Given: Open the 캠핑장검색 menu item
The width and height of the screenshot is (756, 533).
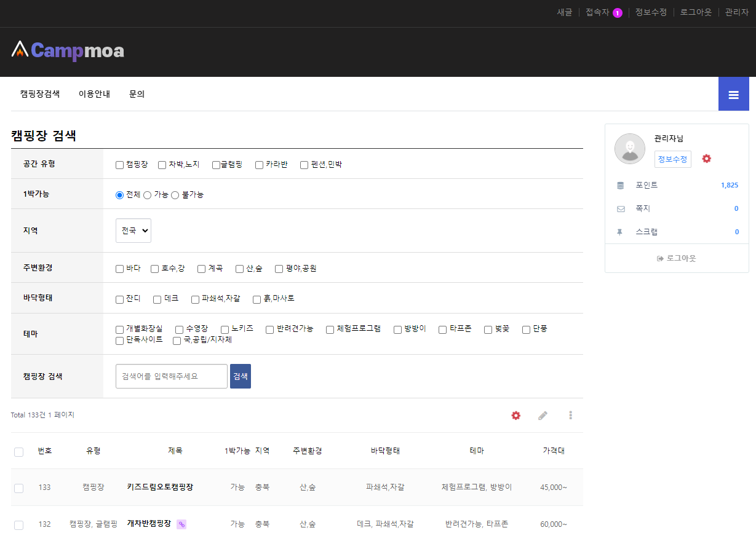Looking at the screenshot, I should pos(40,94).
